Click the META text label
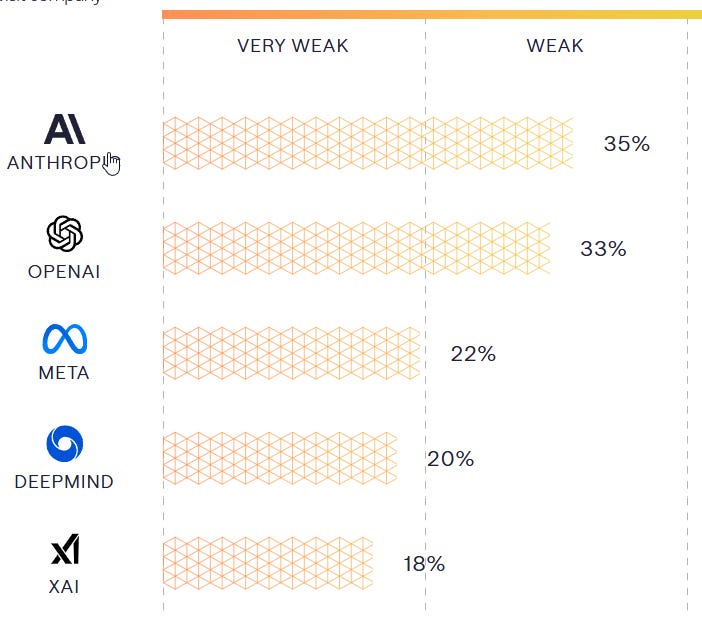Screen dimensions: 702x644 pos(64,373)
